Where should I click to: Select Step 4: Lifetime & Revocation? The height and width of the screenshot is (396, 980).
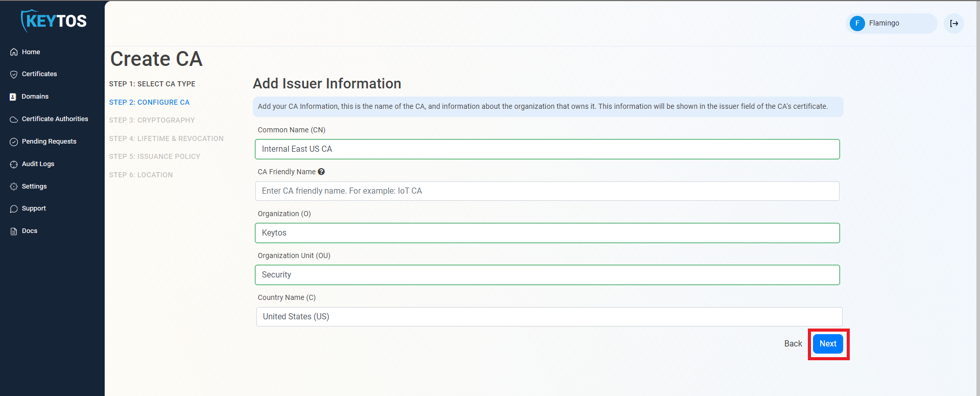click(166, 138)
